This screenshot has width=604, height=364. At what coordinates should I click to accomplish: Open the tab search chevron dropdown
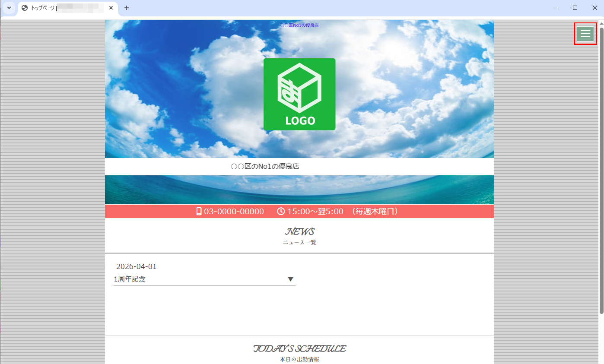9,8
